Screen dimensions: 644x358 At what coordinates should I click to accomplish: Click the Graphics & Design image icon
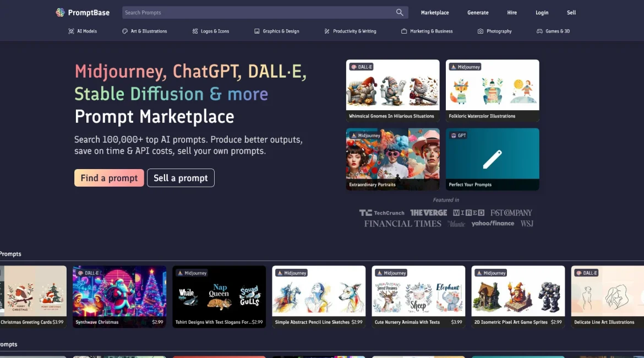coord(256,31)
